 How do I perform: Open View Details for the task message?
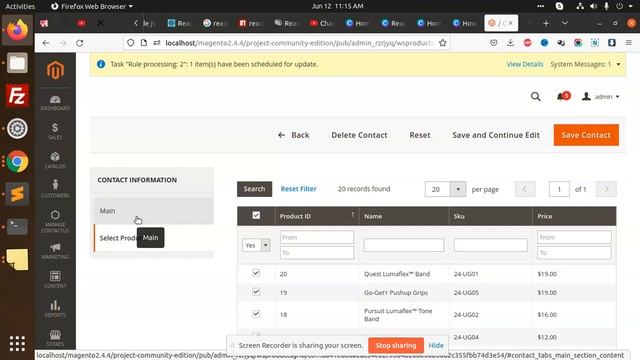click(525, 64)
